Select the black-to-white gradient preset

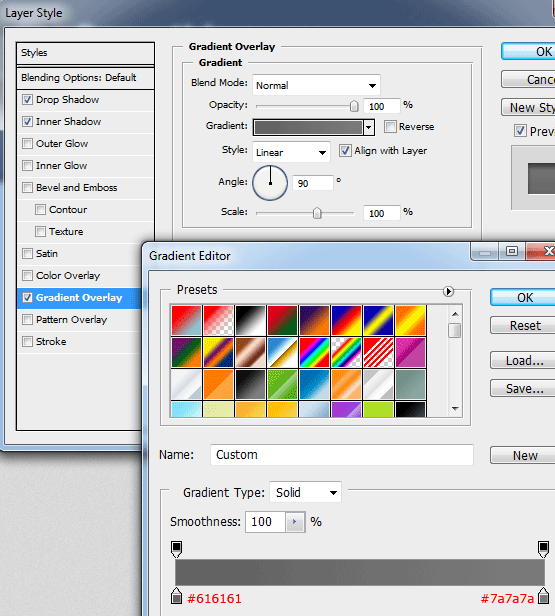pos(250,320)
